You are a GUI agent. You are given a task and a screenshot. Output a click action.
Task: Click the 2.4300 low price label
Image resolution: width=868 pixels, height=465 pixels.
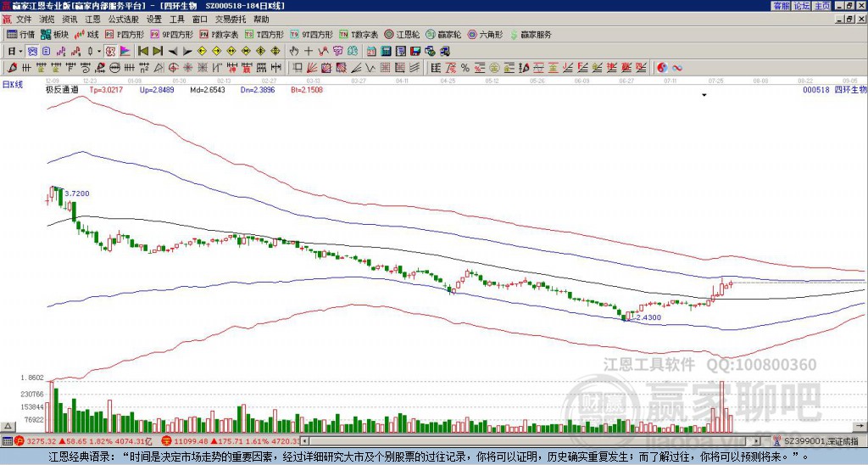[x=648, y=317]
